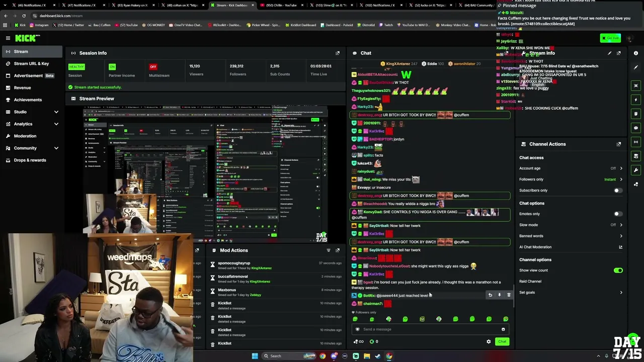This screenshot has height=362, width=644.
Task: Pop out the Session Info panel
Action: tap(338, 53)
